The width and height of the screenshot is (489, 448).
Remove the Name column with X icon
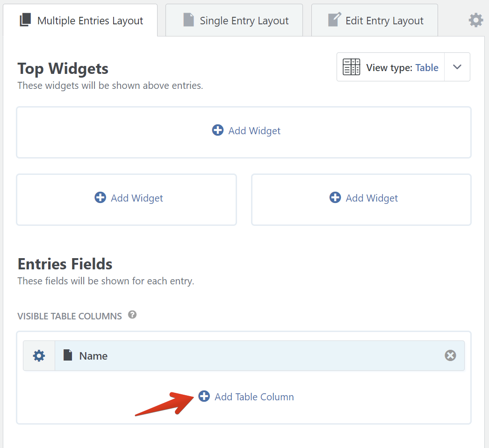(450, 356)
